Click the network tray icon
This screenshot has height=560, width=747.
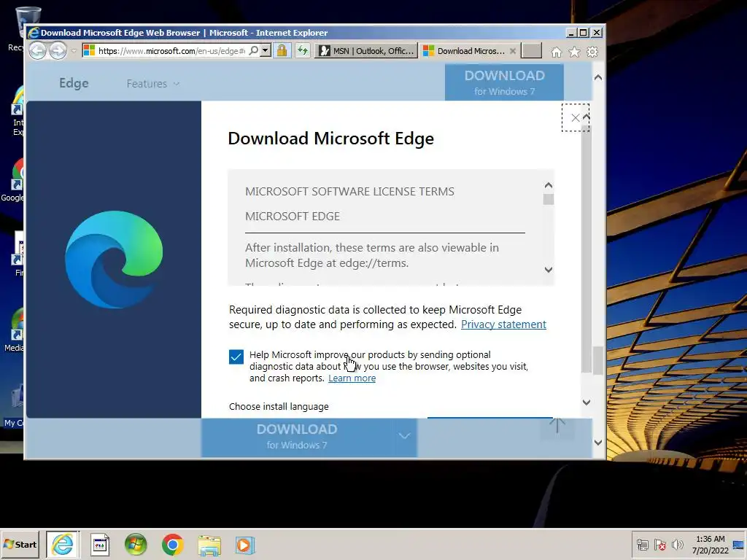[643, 545]
